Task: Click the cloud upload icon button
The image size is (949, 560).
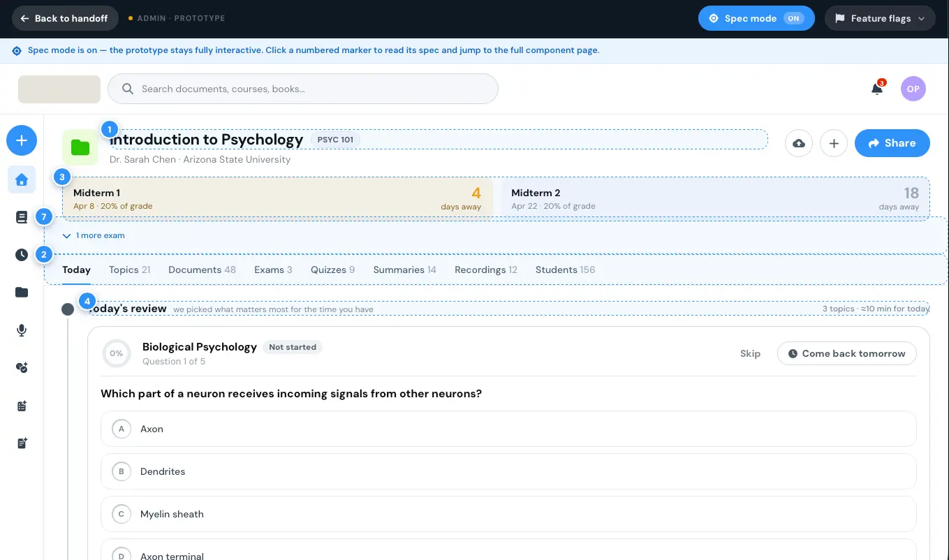Action: coord(799,143)
